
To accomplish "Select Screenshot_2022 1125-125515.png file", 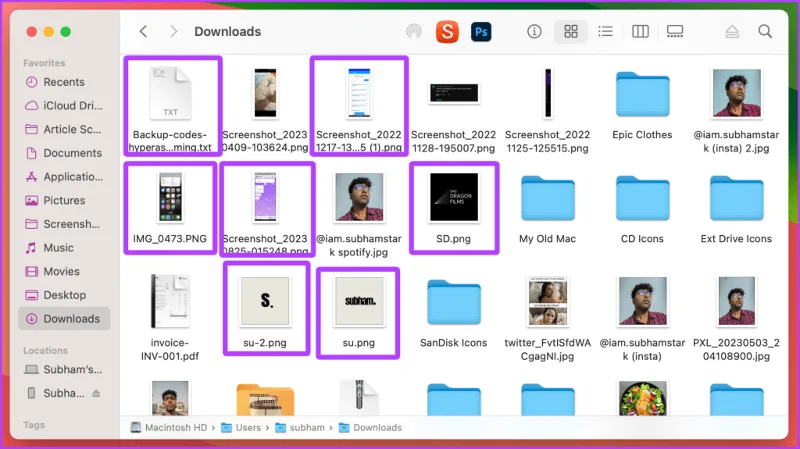I will pos(547,94).
